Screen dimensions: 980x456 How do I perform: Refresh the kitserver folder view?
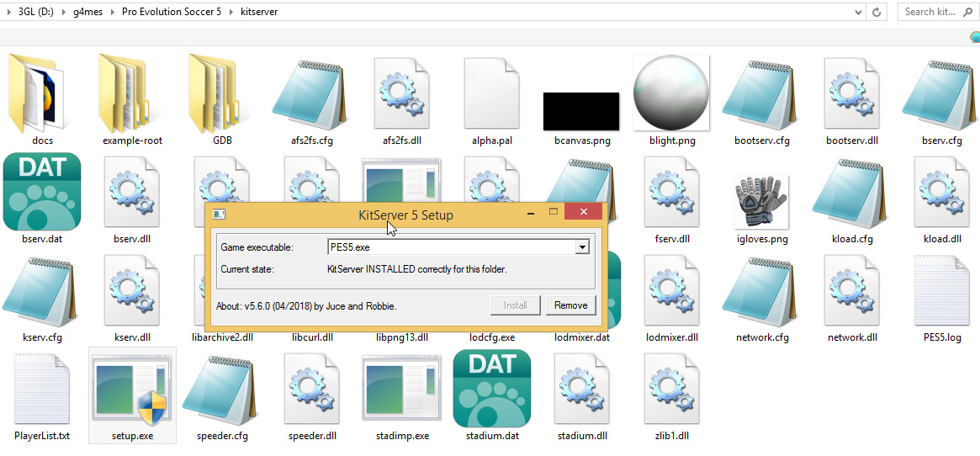[x=877, y=12]
